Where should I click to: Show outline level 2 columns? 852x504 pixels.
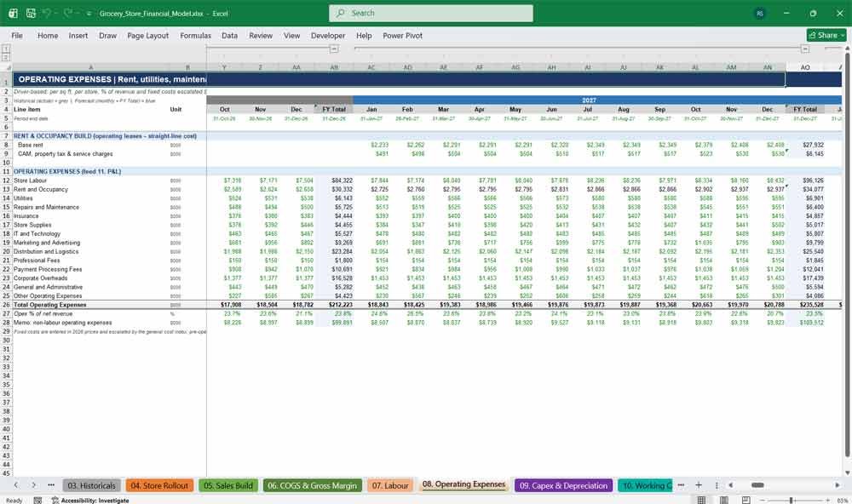[6, 57]
